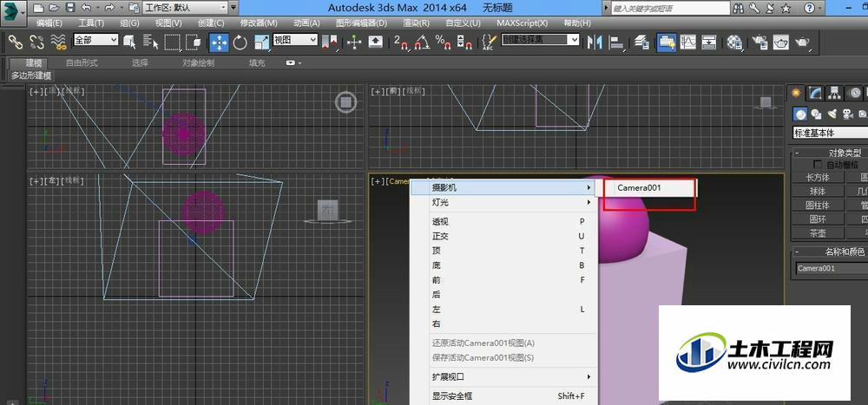Toggle Keyboard Shortcut Override icon
This screenshot has height=405, width=868.
(x=375, y=42)
